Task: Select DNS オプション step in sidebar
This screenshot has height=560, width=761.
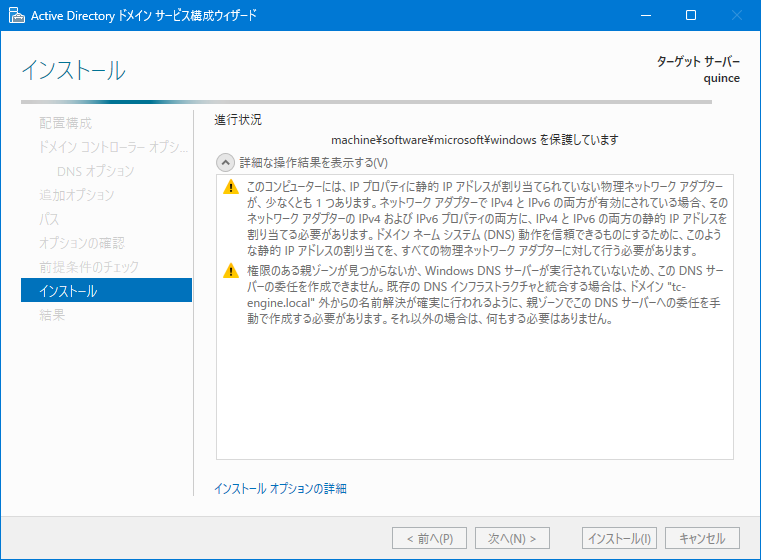Action: click(96, 171)
